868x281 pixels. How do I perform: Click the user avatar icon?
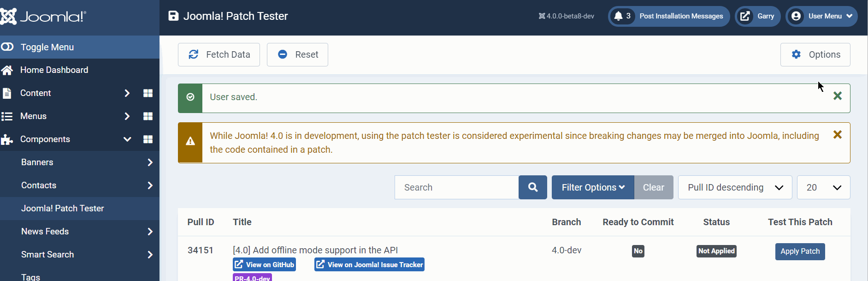click(x=796, y=16)
